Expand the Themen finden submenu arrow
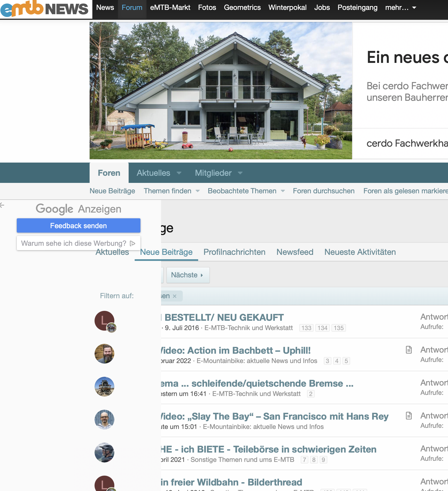This screenshot has width=448, height=491. coord(198,191)
